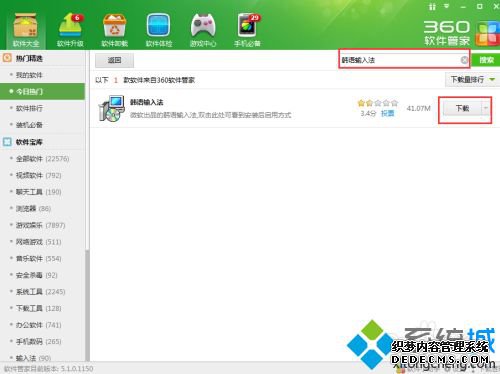
Task: Click the 软件宝库 section header text
Action: pyautogui.click(x=29, y=142)
